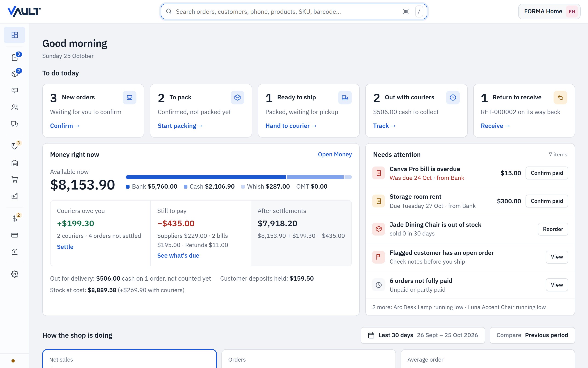Open the FORMA Home account switcher
This screenshot has height=368, width=588.
click(x=549, y=11)
